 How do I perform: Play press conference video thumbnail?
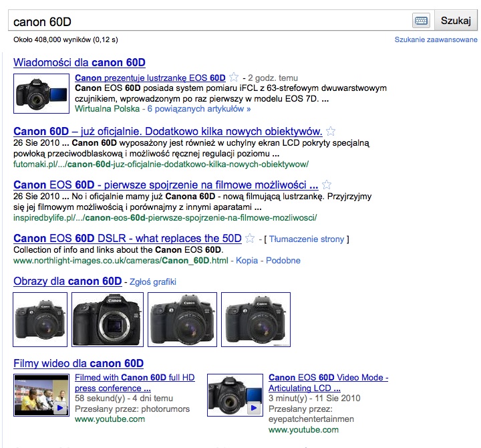[x=41, y=395]
